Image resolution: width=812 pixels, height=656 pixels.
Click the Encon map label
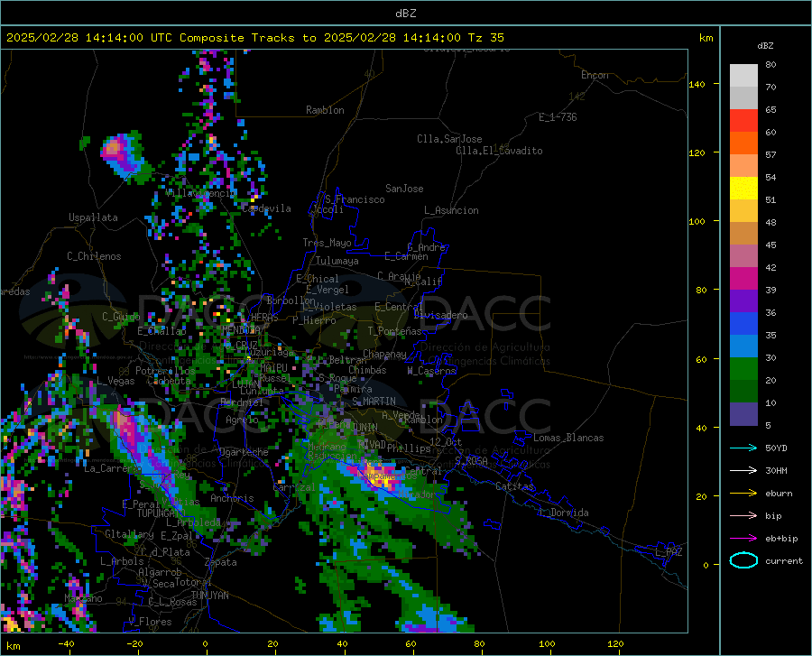(x=595, y=75)
